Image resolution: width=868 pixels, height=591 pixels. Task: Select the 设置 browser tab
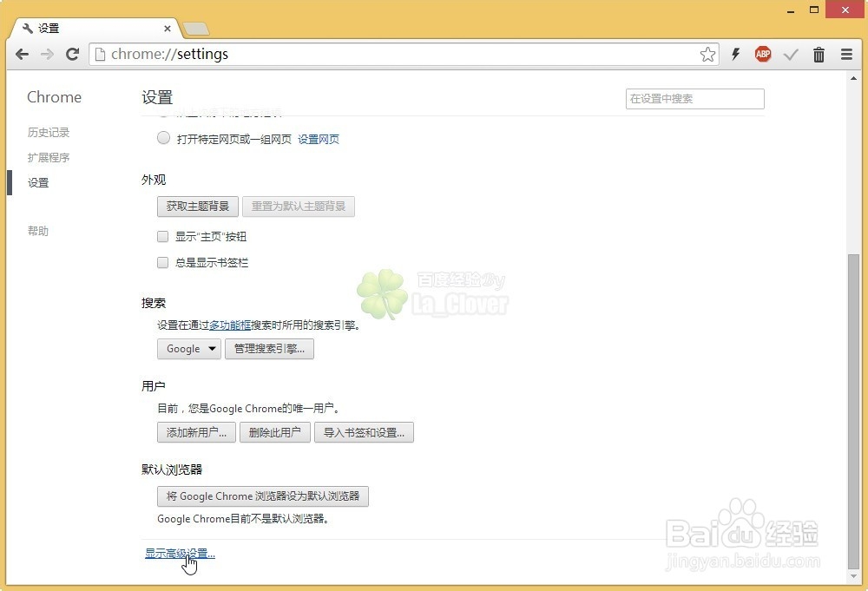(94, 29)
